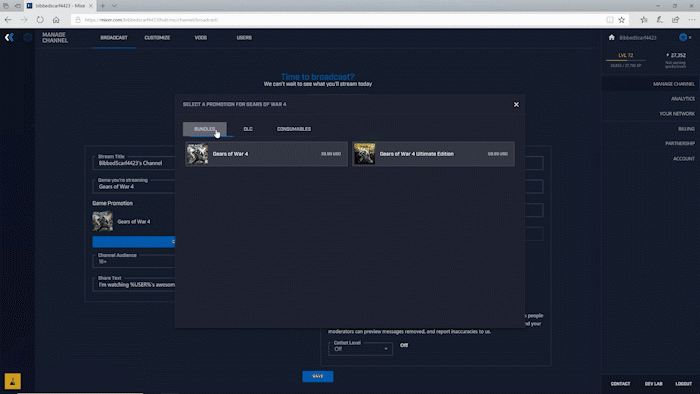This screenshot has height=394, width=700.
Task: Reload the page with the refresh icon
Action: [40, 20]
